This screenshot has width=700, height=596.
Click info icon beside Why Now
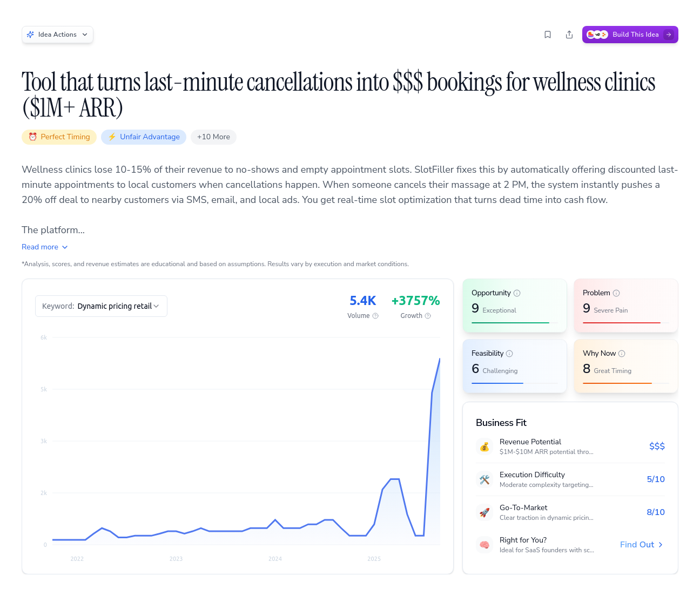[622, 354]
